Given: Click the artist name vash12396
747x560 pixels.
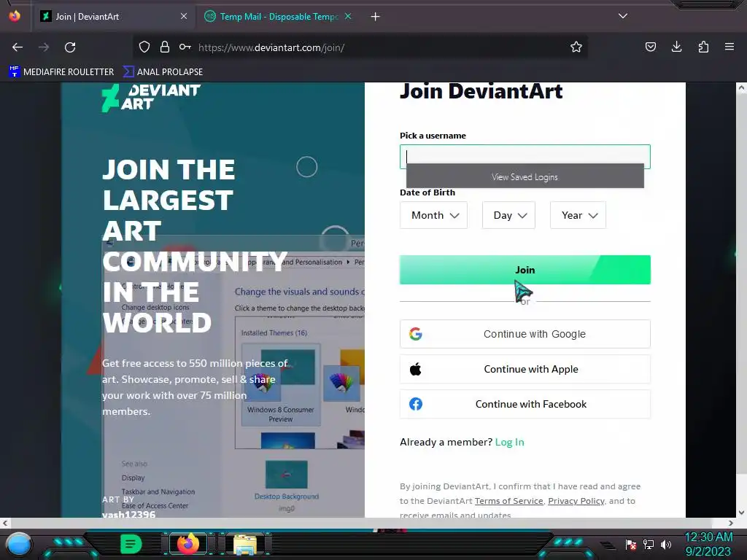Looking at the screenshot, I should (x=128, y=515).
